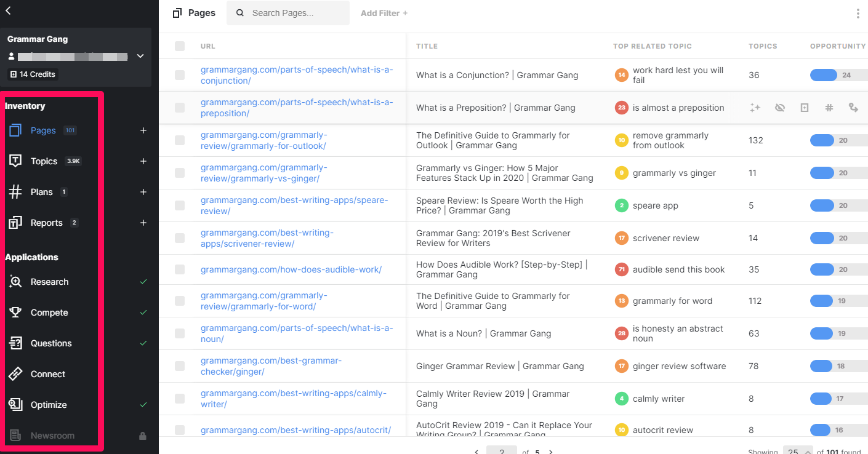The height and width of the screenshot is (454, 868).
Task: Click the Optimize application icon
Action: click(15, 405)
